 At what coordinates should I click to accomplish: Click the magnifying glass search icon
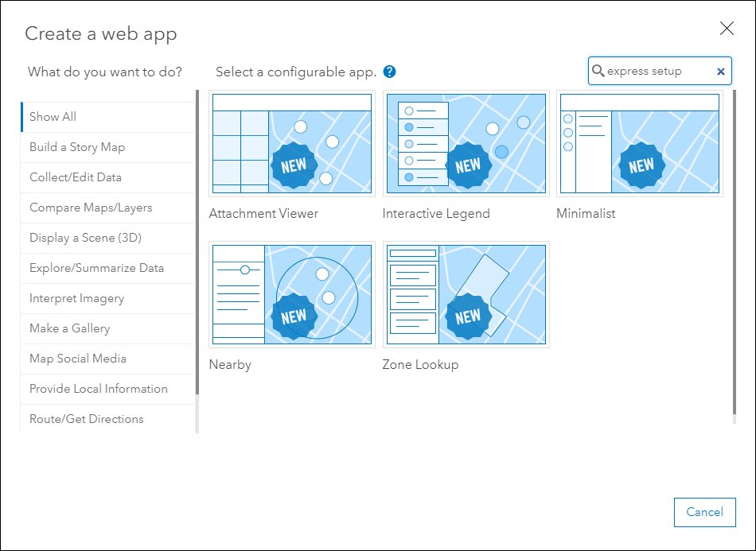[x=598, y=71]
